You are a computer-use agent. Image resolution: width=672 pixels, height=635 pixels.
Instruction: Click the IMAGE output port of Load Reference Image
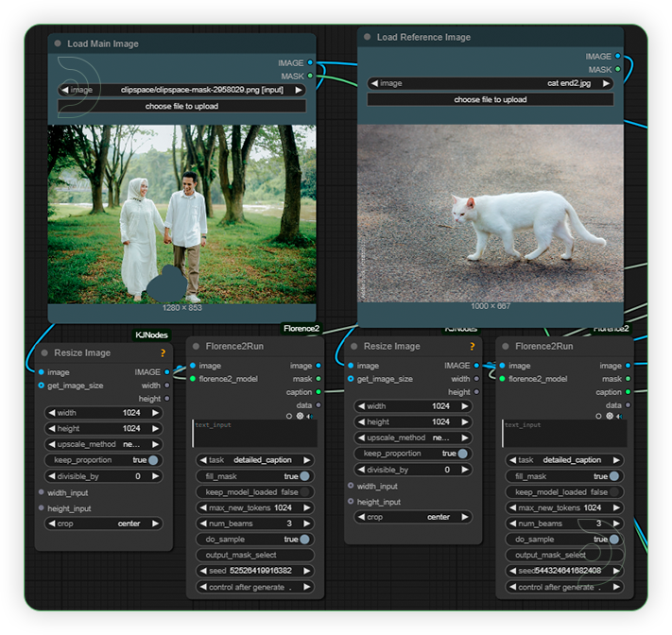(617, 56)
